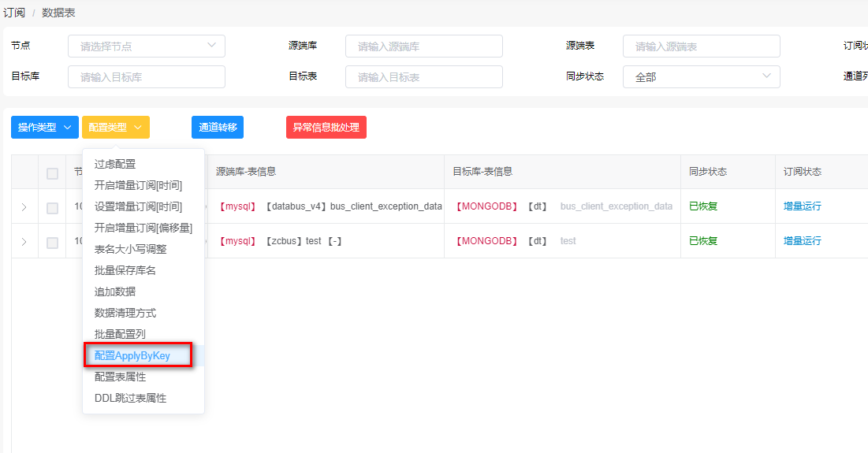This screenshot has width=868, height=453.
Task: Select 配置ApplyByKey from the menu
Action: (x=132, y=356)
